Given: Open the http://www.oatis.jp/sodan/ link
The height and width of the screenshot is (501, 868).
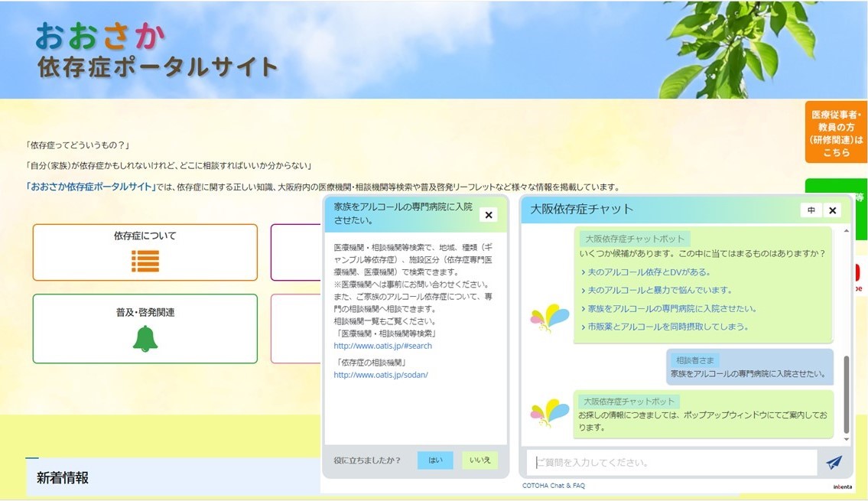Looking at the screenshot, I should click(x=381, y=375).
